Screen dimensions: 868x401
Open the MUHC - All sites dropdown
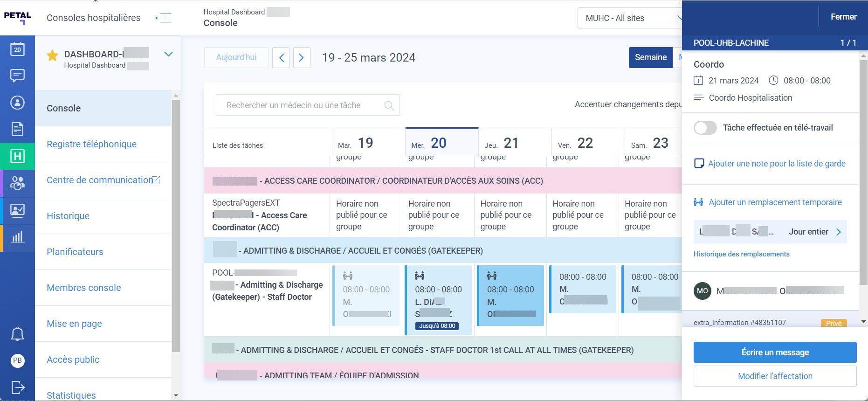[630, 18]
